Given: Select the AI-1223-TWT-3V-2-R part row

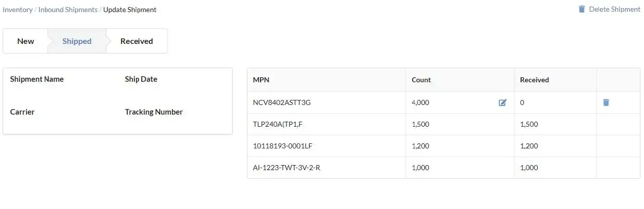Looking at the screenshot, I should click(x=286, y=168).
